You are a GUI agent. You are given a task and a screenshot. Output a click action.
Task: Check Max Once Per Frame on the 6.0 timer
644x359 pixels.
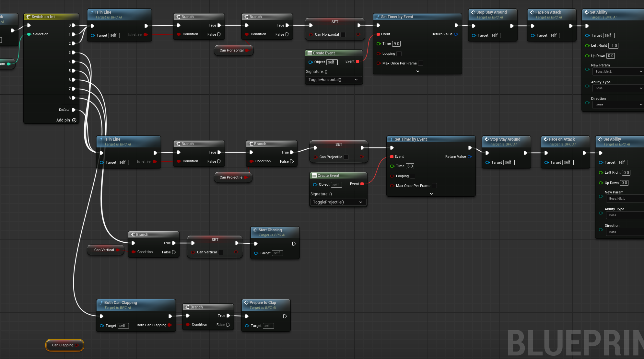tap(434, 186)
